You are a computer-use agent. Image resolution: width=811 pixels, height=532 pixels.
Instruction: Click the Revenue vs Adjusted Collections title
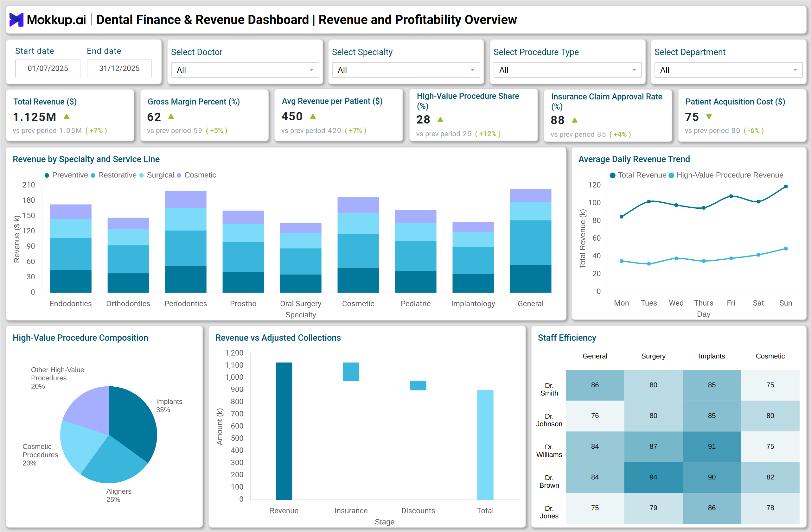pos(278,338)
